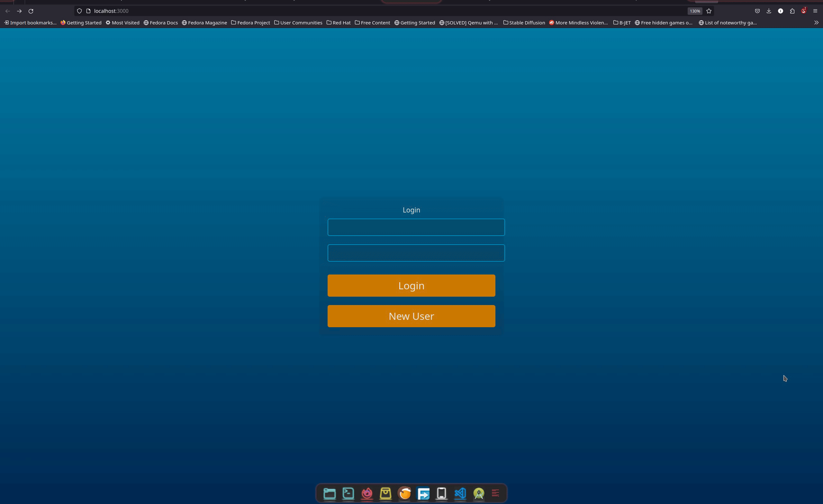This screenshot has height=504, width=823.
Task: Launch Visual Studio Code from dock
Action: [460, 493]
